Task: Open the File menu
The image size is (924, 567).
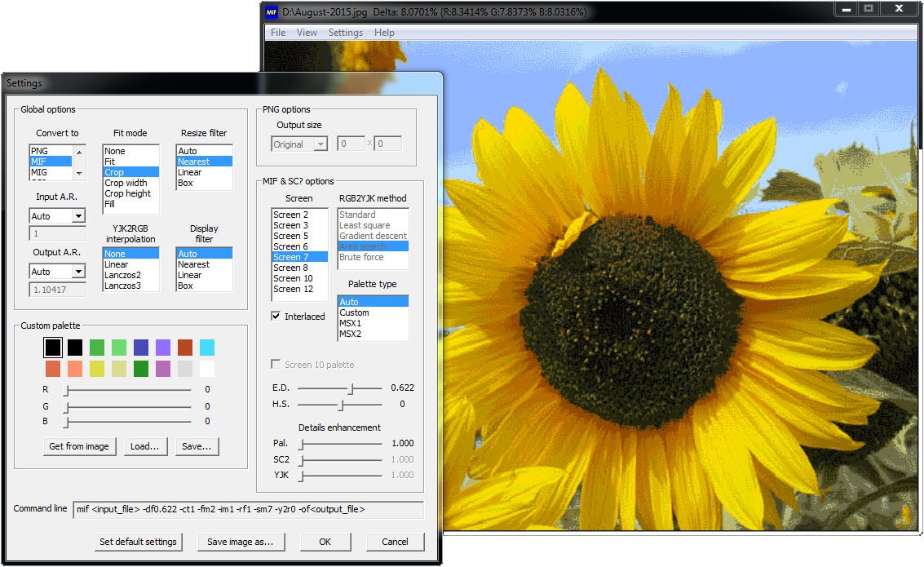Action: point(278,33)
